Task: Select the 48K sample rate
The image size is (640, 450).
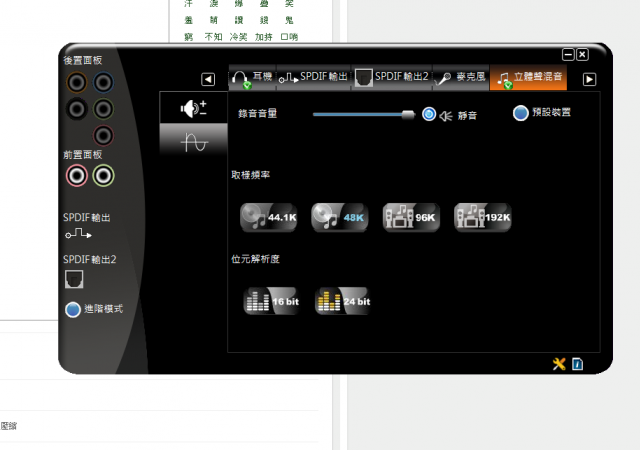Action: click(340, 217)
